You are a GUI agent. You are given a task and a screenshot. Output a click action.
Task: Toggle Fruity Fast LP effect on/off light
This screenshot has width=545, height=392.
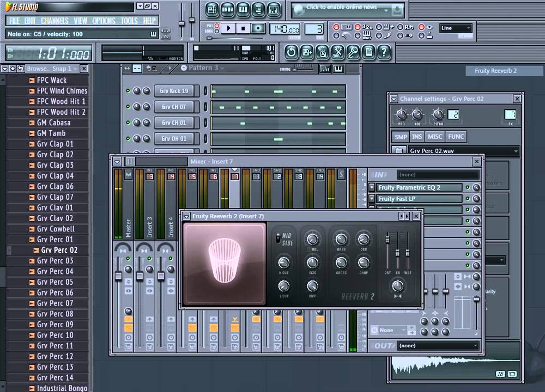pos(468,199)
